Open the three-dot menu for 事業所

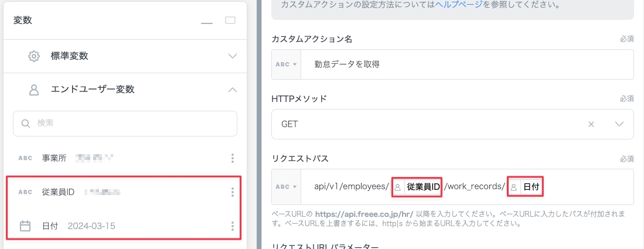233,158
